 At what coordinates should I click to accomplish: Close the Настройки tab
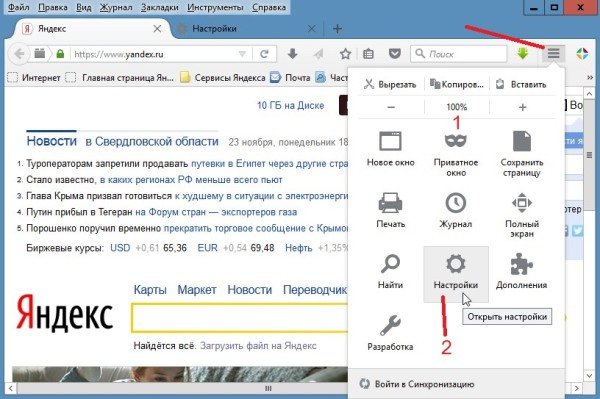tap(312, 29)
